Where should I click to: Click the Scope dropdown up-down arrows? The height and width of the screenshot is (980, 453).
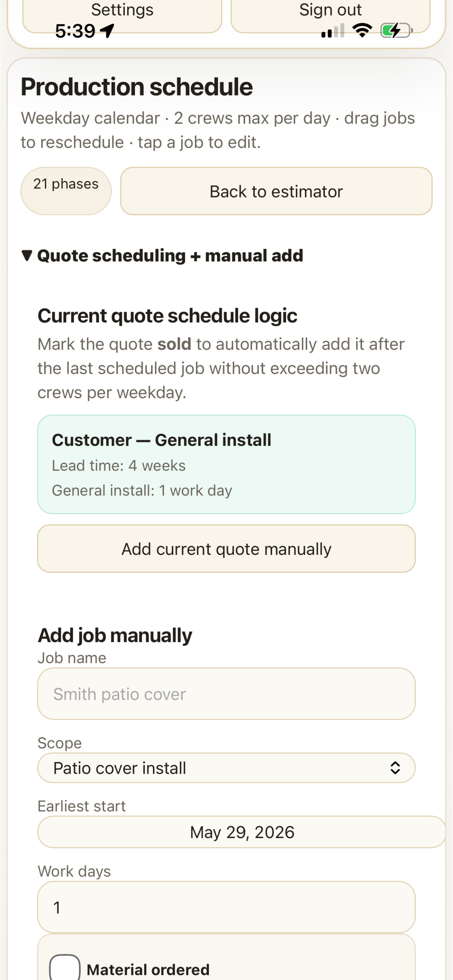click(395, 768)
